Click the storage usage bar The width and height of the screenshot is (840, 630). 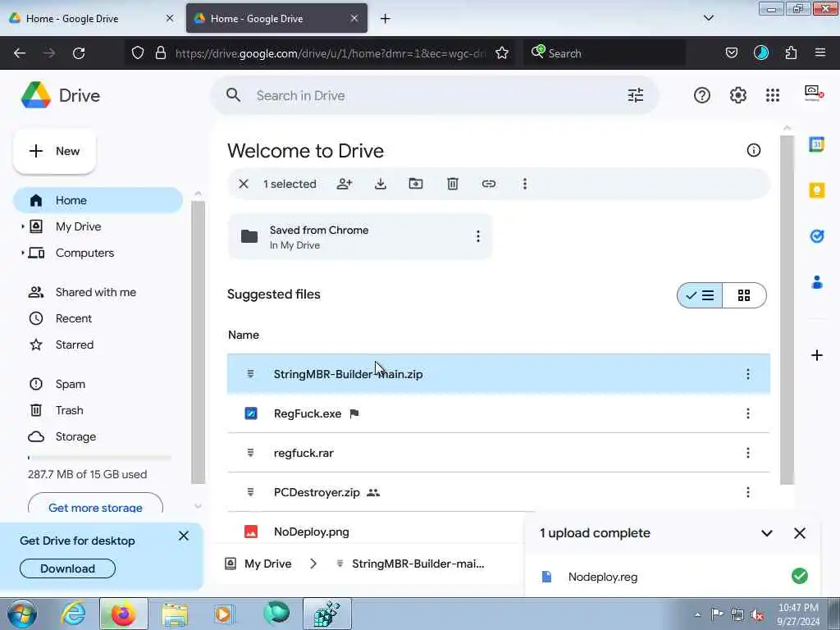pos(99,458)
